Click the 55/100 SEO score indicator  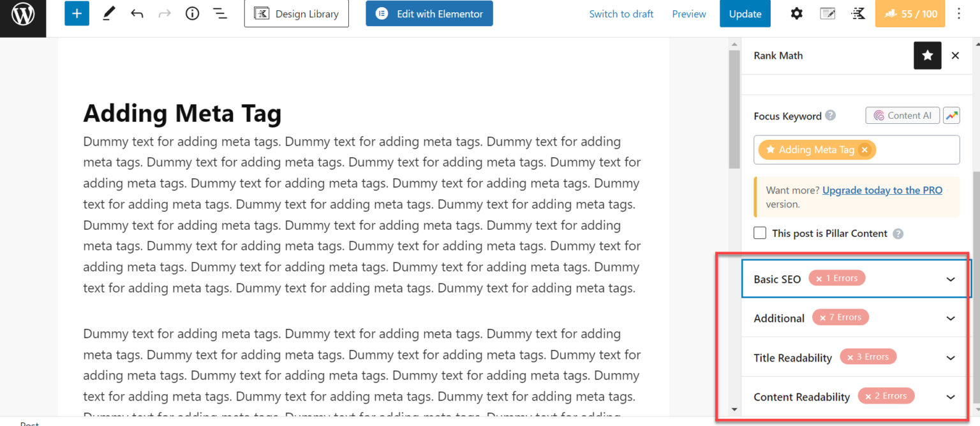click(910, 13)
